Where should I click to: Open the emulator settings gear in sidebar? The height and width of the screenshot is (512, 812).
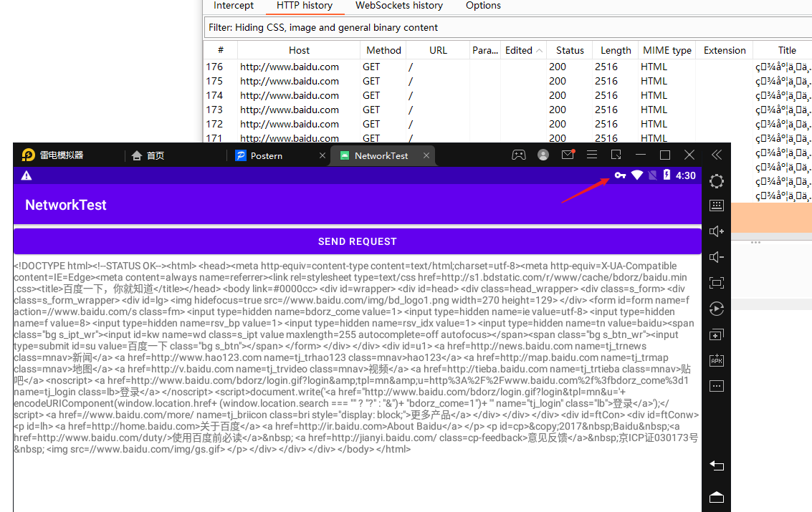pyautogui.click(x=716, y=181)
